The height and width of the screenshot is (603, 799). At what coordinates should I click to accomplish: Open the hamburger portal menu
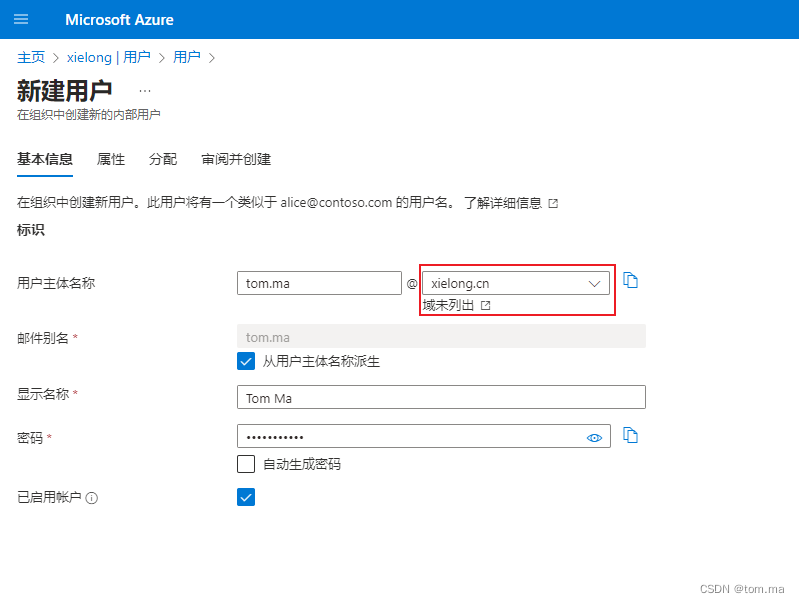tap(21, 19)
